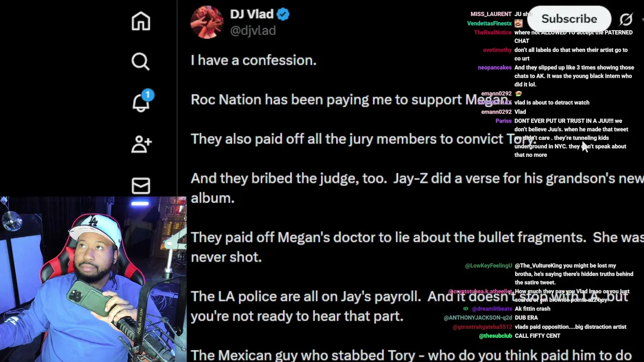
Task: Open the Home icon in the sidebar
Action: pyautogui.click(x=141, y=21)
